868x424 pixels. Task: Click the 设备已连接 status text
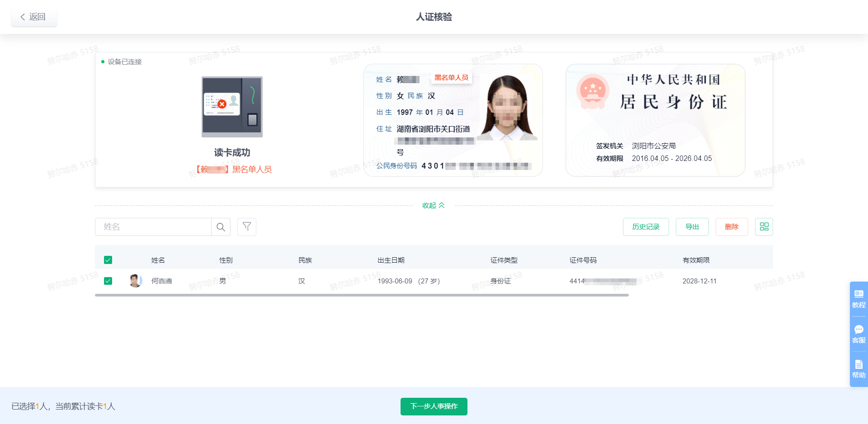tap(125, 61)
